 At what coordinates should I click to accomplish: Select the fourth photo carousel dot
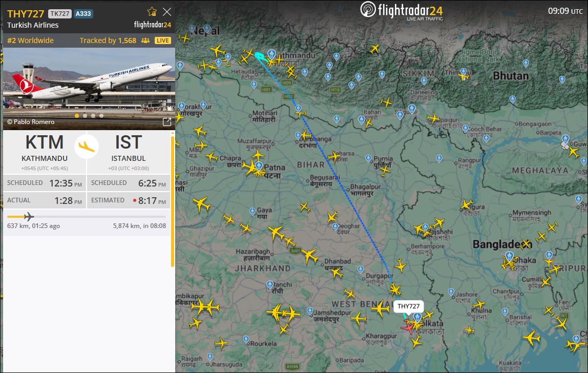101,116
